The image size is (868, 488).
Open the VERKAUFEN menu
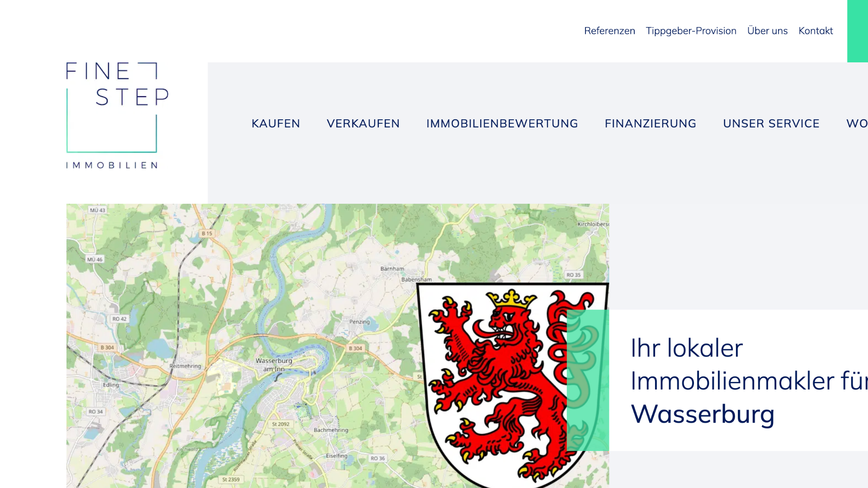coord(363,123)
